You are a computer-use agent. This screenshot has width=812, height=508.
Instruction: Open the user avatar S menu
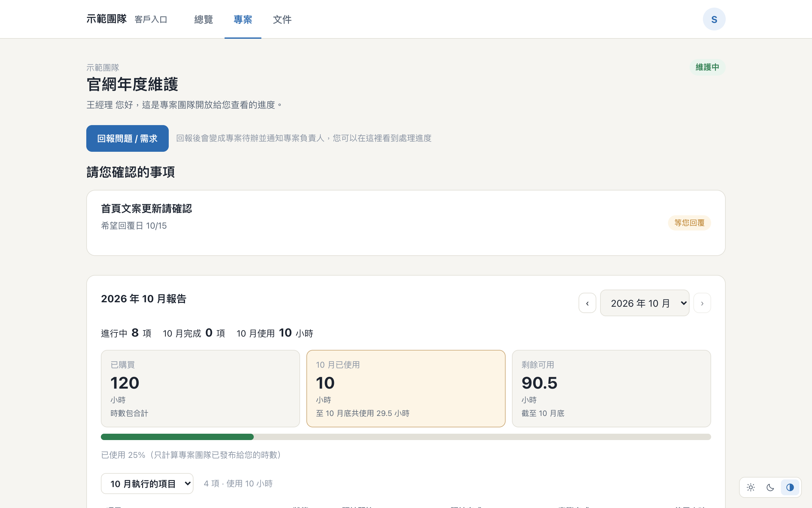click(714, 19)
